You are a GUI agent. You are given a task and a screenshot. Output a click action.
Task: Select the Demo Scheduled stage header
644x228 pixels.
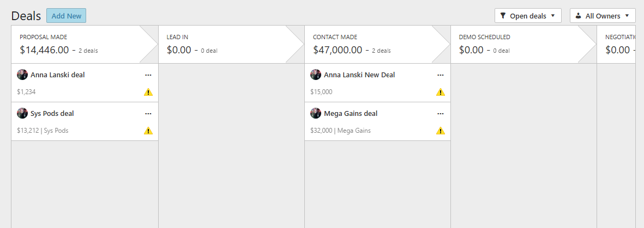click(x=523, y=44)
